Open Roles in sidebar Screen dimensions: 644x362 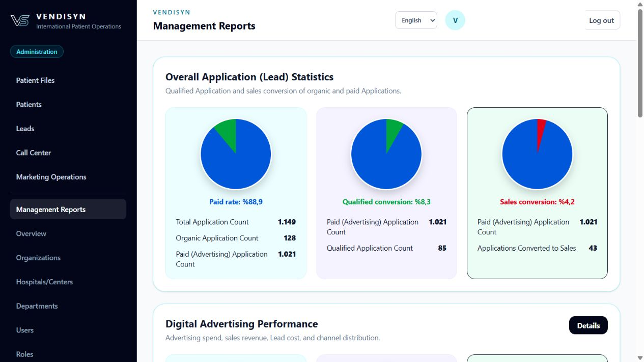pyautogui.click(x=24, y=354)
